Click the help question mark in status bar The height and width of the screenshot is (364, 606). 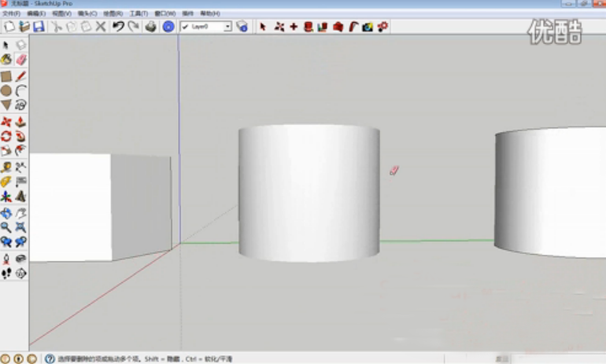coord(50,358)
